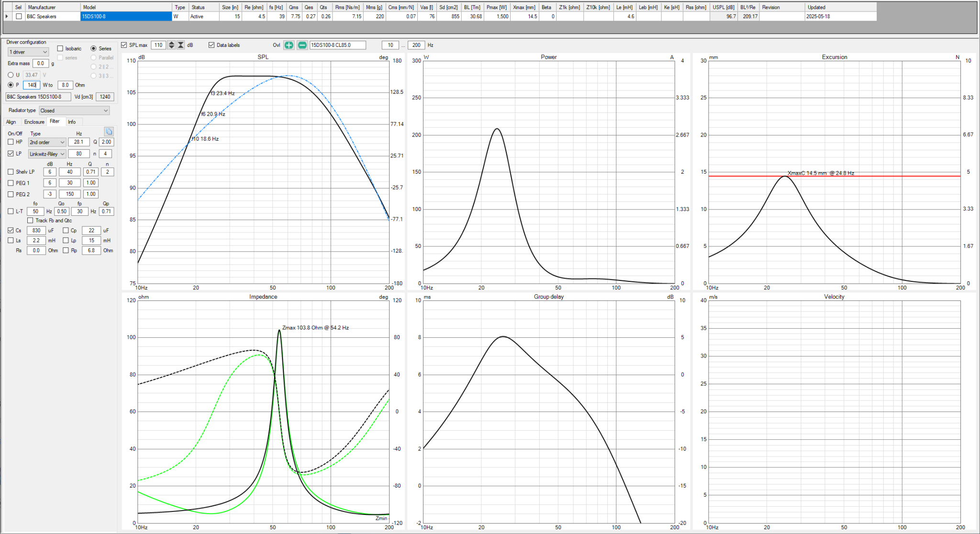Screen dimensions: 980x534
Task: Select the U voltage radio button
Action: pos(11,75)
